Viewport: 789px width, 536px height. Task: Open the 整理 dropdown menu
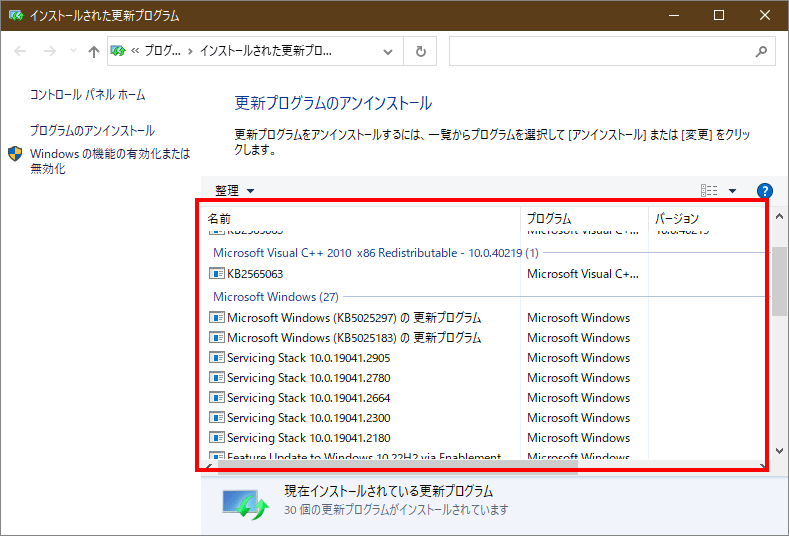[x=234, y=191]
